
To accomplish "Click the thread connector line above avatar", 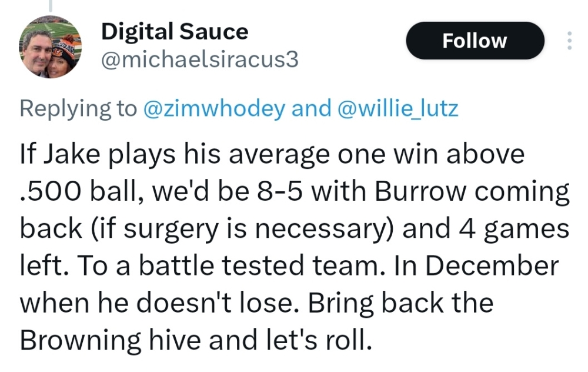I will pyautogui.click(x=50, y=5).
